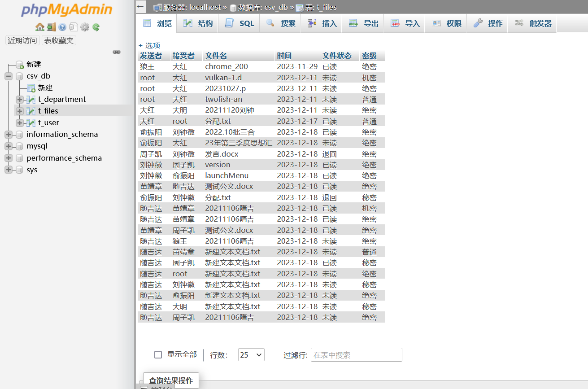Select the csv_db database in tree
588x389 pixels.
click(39, 76)
